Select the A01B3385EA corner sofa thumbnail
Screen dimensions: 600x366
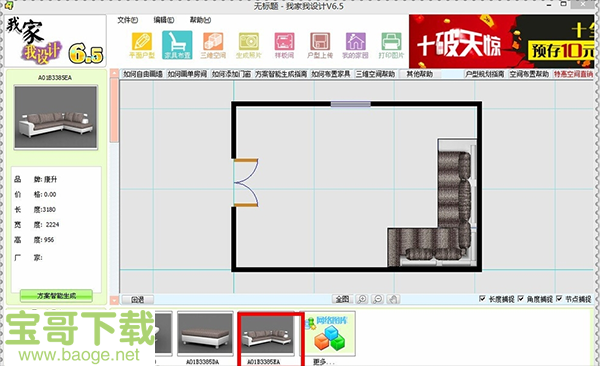266,335
